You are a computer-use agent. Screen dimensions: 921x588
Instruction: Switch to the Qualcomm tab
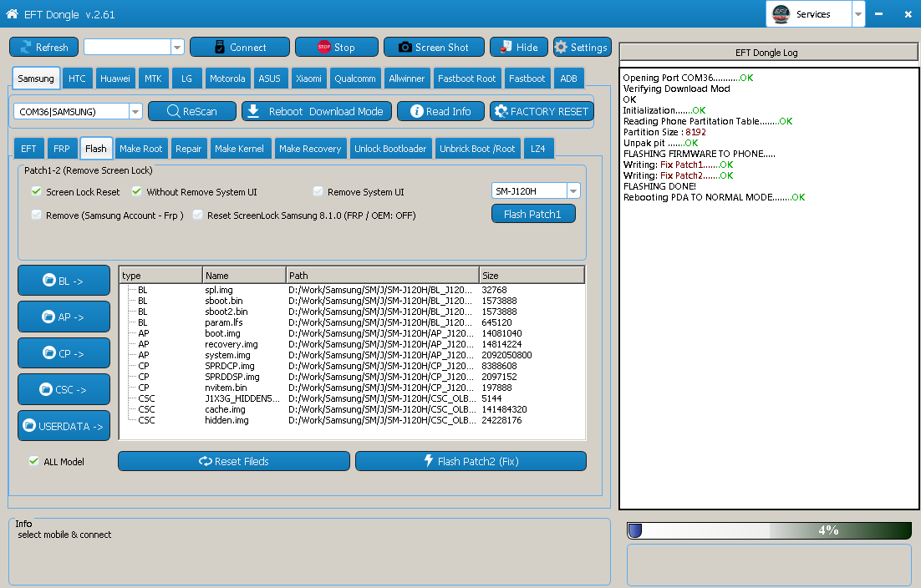[354, 78]
